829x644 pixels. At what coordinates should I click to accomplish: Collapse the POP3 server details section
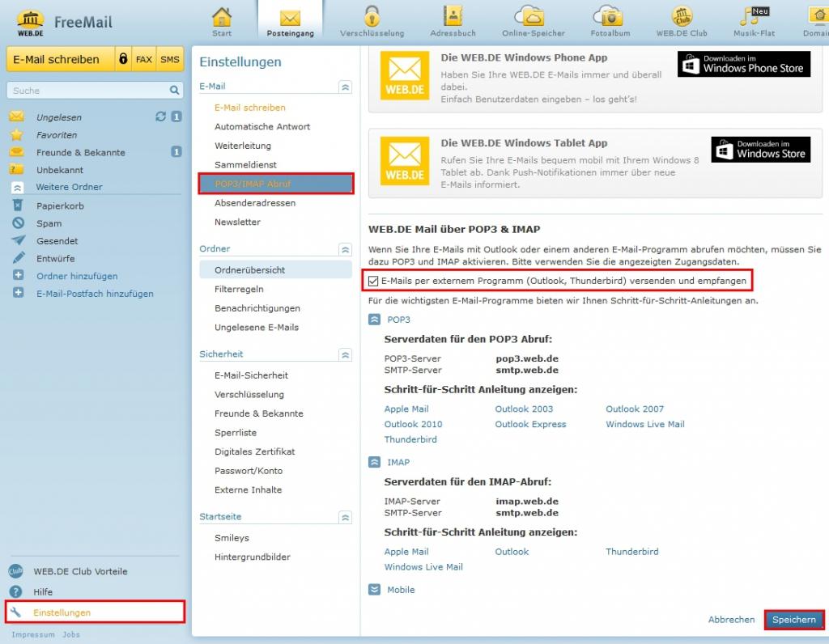click(x=374, y=320)
